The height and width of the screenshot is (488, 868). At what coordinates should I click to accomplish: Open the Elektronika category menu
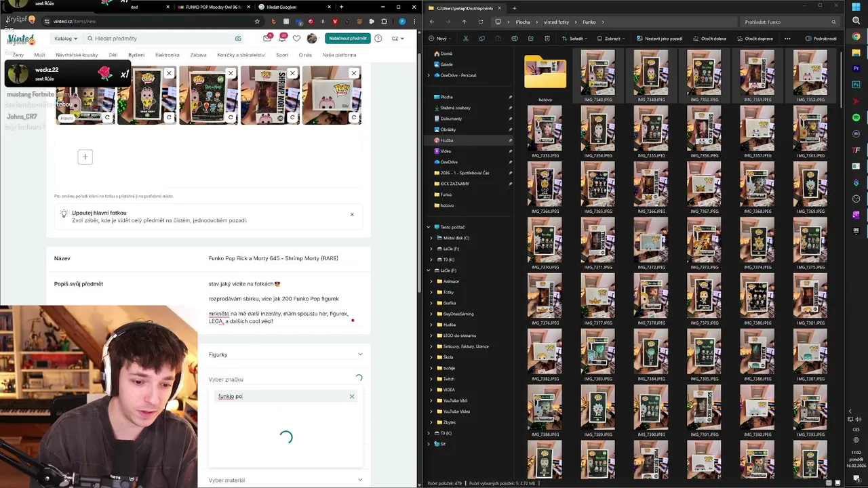[167, 55]
